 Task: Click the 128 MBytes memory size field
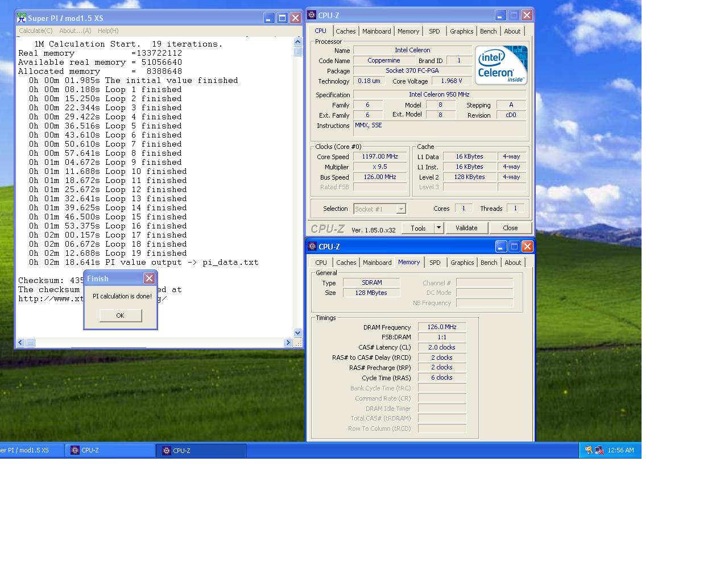(371, 293)
